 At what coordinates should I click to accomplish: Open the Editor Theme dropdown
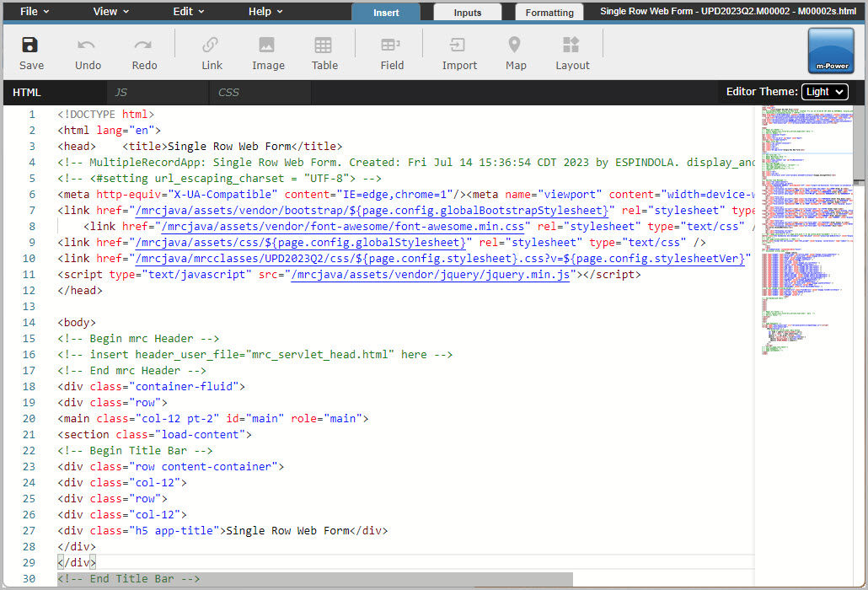coord(824,92)
